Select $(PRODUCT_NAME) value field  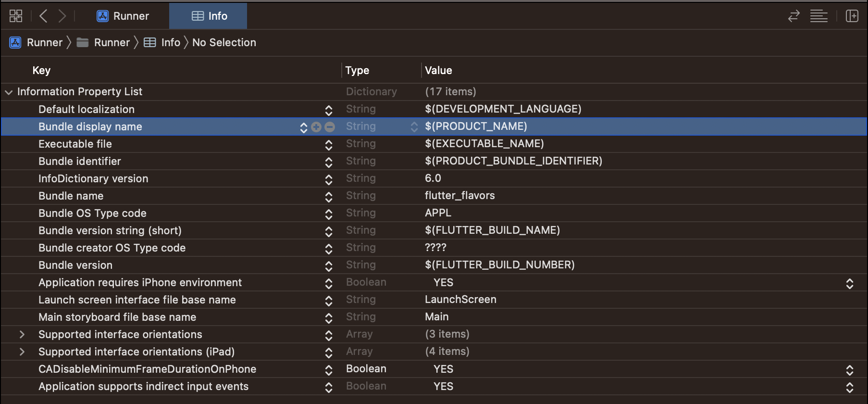click(x=476, y=126)
